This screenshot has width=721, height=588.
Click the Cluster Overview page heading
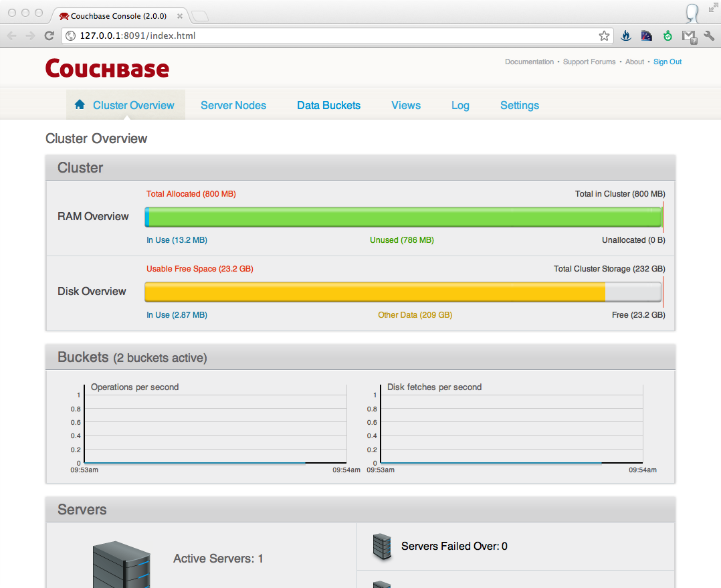(x=96, y=138)
